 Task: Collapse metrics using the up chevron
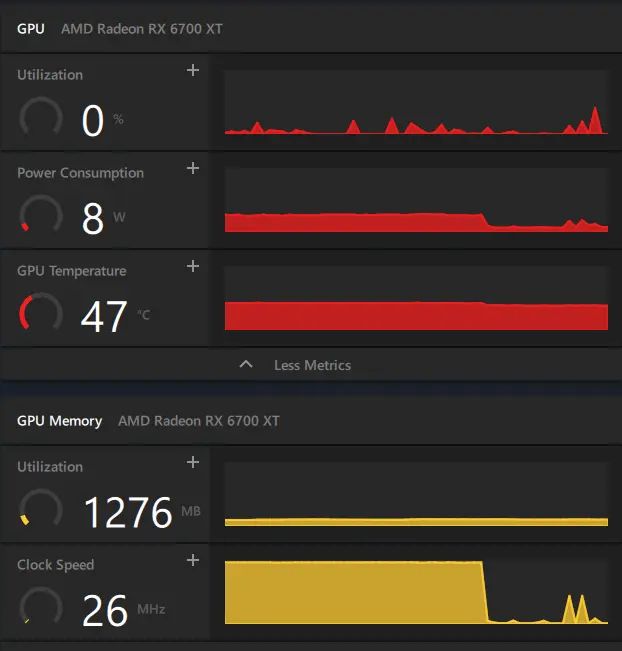coord(246,365)
